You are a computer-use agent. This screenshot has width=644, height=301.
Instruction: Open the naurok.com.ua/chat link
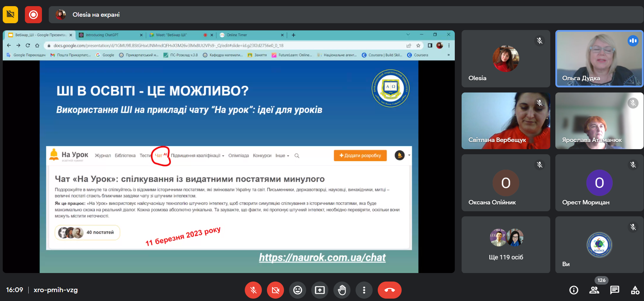pos(322,257)
